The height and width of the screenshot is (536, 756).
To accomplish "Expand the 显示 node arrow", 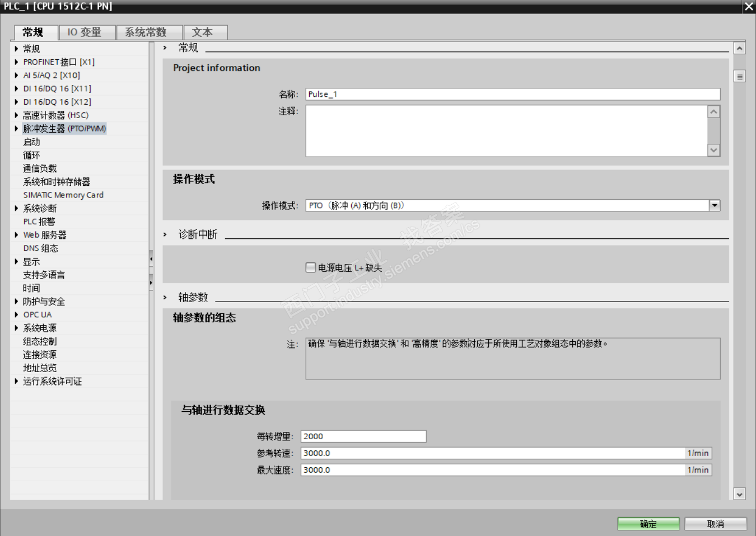I will 16,261.
